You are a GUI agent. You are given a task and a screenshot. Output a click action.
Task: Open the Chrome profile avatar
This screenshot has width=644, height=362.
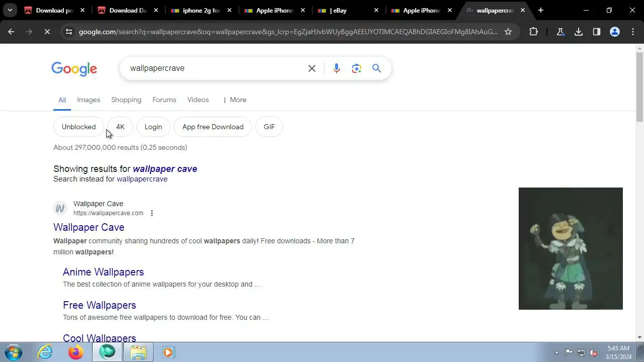click(x=615, y=32)
